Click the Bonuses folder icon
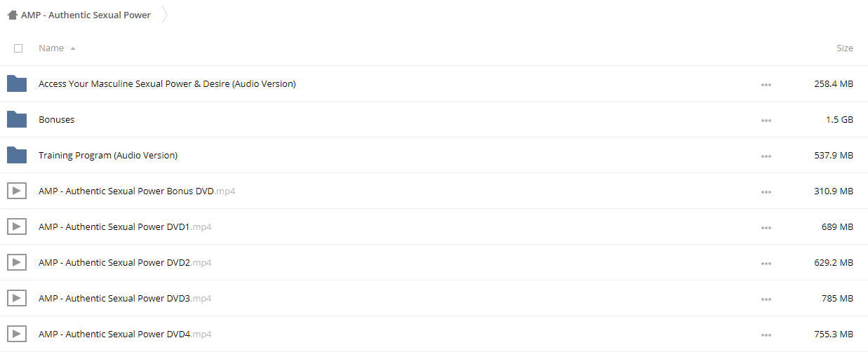The image size is (868, 352). (17, 120)
